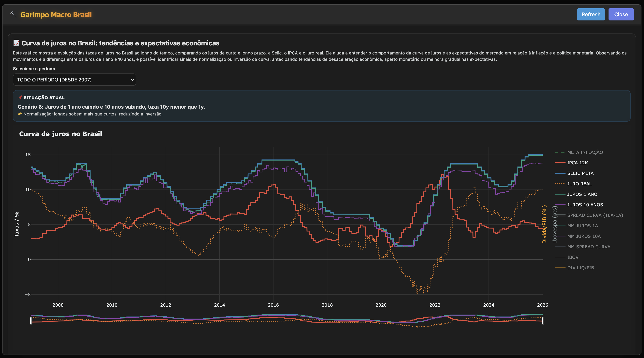Show the MM JUROS 10A legend entry
This screenshot has height=358, width=644.
[x=584, y=236]
